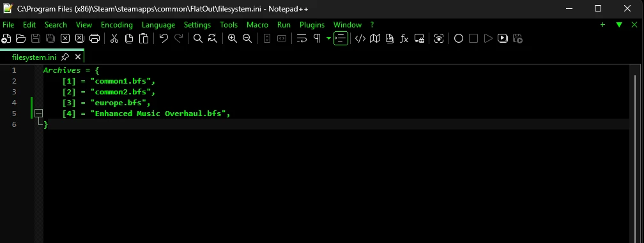
Task: Open Find with the magnifier icon
Action: pyautogui.click(x=198, y=38)
